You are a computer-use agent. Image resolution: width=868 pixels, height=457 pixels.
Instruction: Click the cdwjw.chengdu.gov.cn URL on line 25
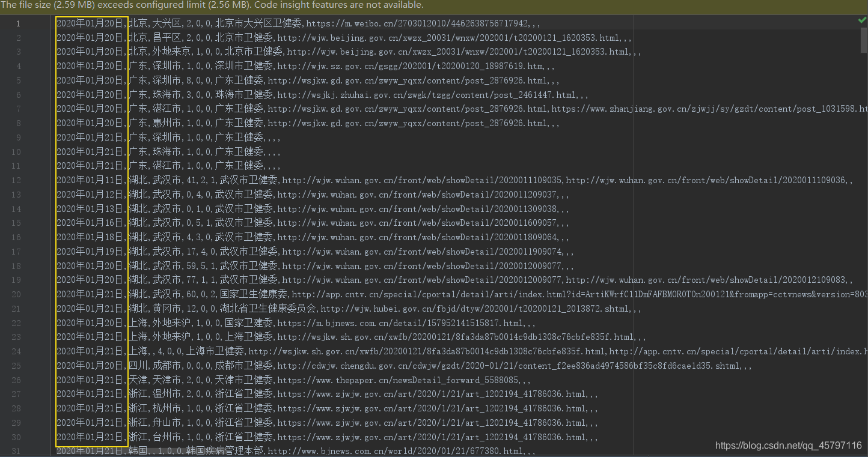(x=509, y=366)
